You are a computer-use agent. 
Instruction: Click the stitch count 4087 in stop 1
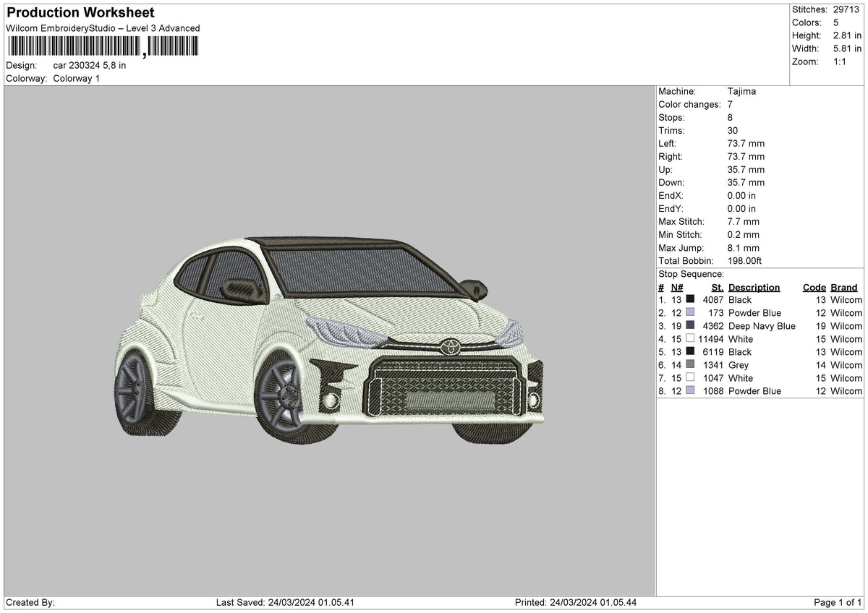click(712, 299)
